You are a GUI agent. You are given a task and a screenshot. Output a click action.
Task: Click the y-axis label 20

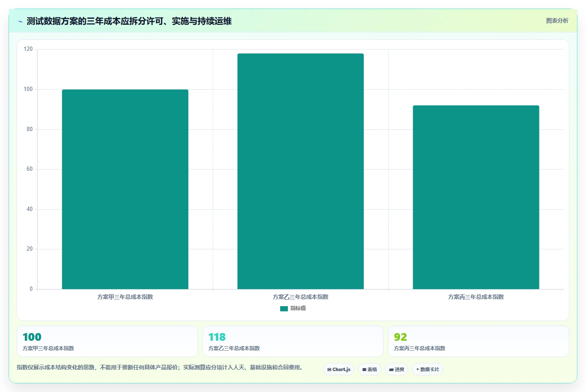(29, 249)
